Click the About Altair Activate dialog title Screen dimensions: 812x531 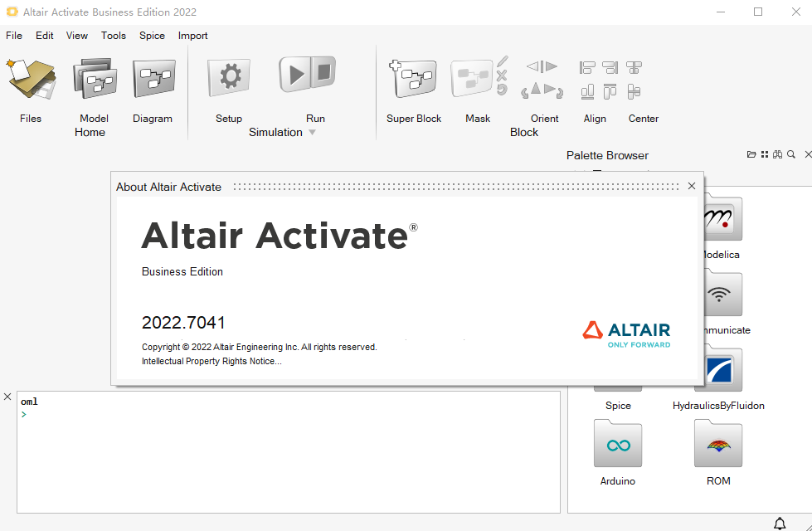point(169,187)
